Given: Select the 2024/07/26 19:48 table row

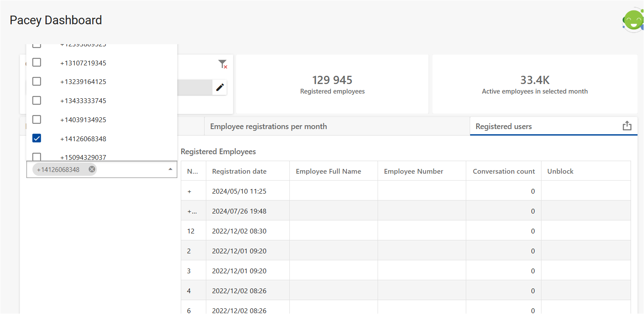Looking at the screenshot, I should tap(239, 211).
